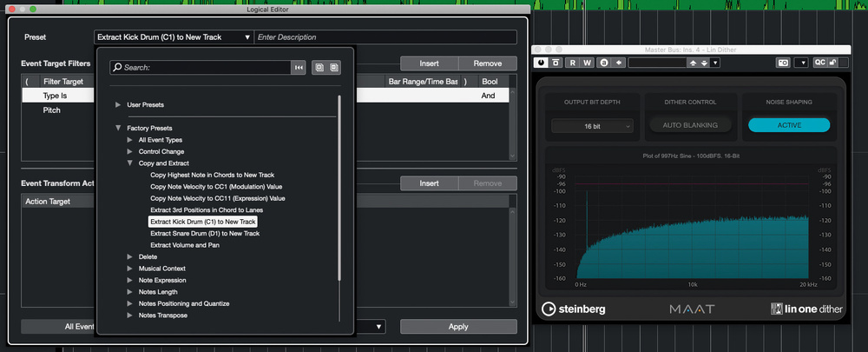This screenshot has height=352, width=868.
Task: Open the Preset dropdown in Logical Editor
Action: click(174, 37)
